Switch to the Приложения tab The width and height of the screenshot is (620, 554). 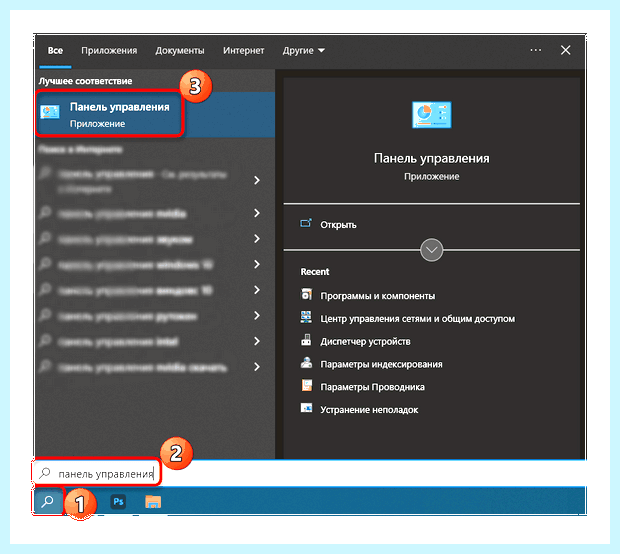point(109,51)
